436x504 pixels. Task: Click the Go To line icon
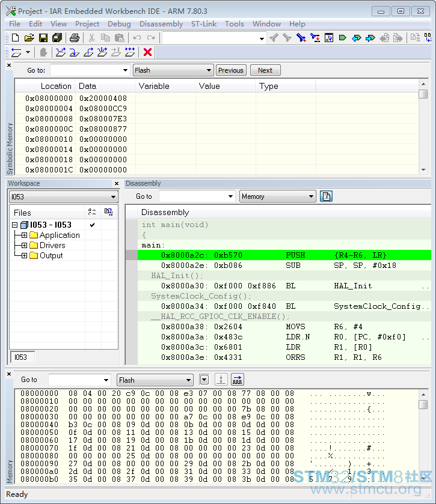point(329,38)
